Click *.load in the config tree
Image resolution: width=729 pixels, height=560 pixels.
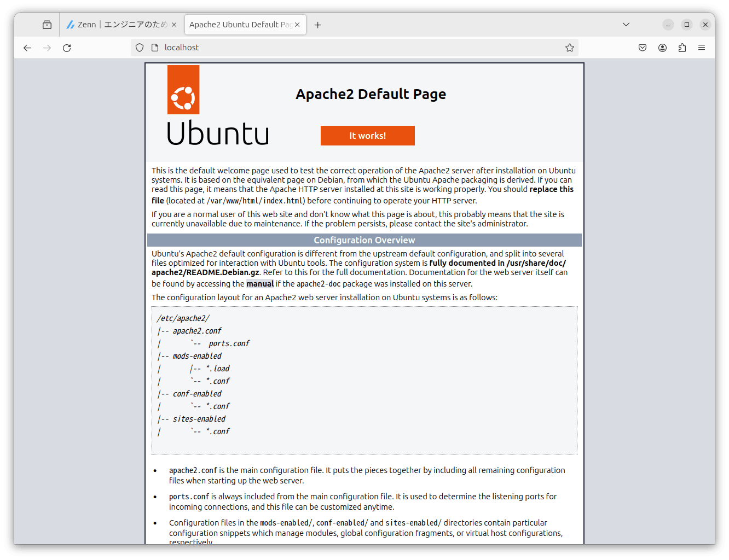(218, 369)
